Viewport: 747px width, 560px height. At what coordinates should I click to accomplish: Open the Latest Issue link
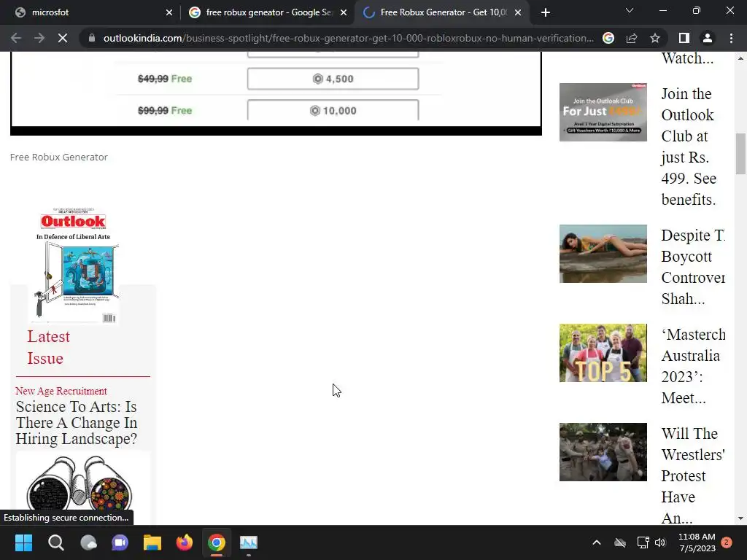click(x=49, y=347)
